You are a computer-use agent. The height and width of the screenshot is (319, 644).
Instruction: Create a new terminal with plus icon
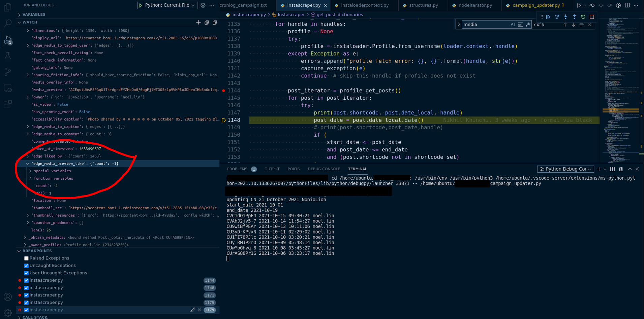click(x=599, y=169)
